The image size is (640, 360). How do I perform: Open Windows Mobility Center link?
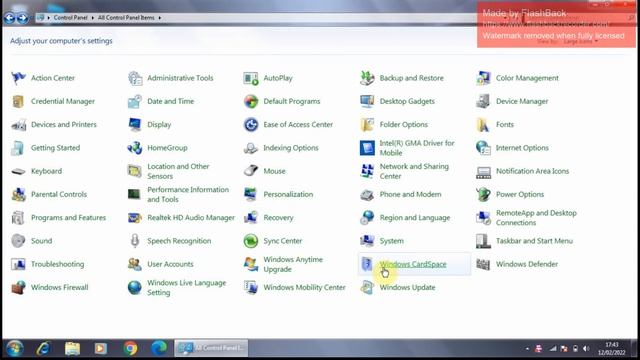click(304, 287)
